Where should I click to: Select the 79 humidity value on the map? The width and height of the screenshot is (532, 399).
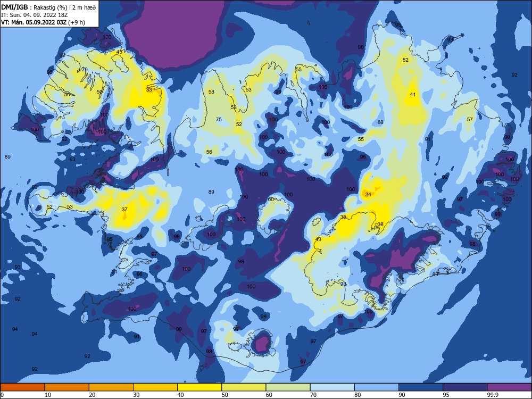point(85,70)
